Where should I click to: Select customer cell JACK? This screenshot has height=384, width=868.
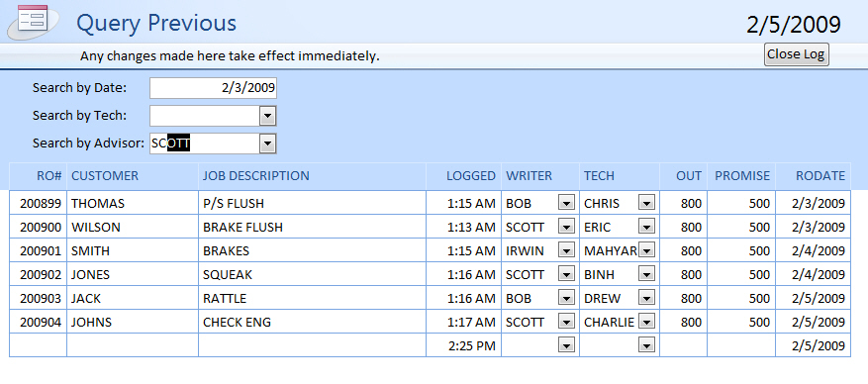(133, 298)
